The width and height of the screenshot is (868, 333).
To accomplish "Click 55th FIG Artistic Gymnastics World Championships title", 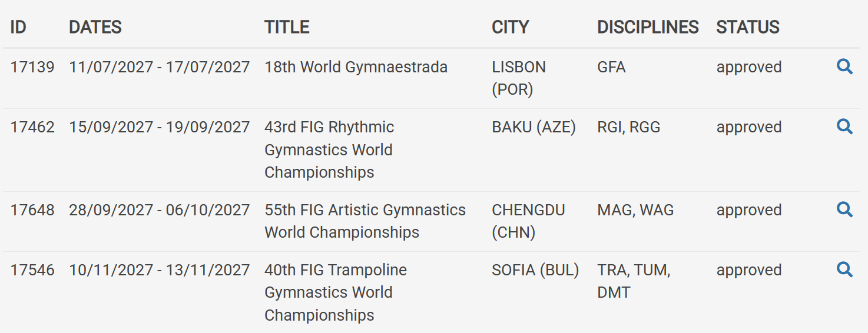I will 365,221.
